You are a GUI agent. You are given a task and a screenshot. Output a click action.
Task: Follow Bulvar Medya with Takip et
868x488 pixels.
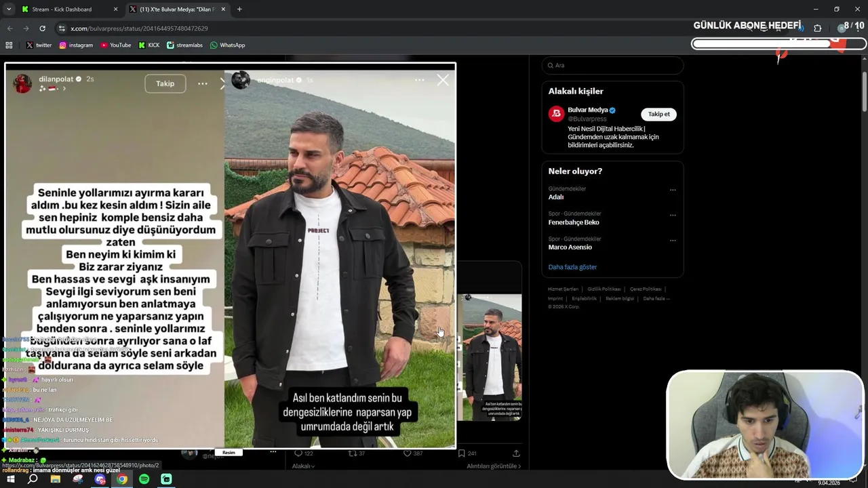[658, 114]
